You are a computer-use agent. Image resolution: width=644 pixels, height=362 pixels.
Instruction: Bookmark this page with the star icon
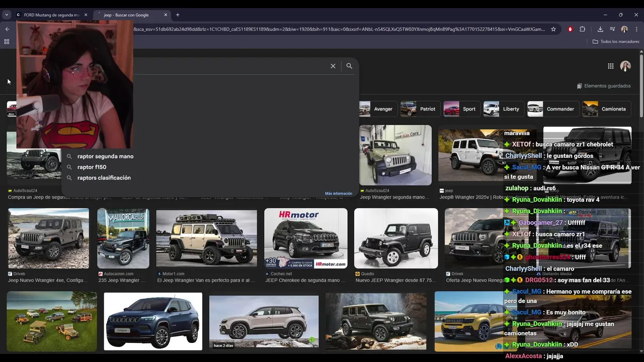[553, 29]
